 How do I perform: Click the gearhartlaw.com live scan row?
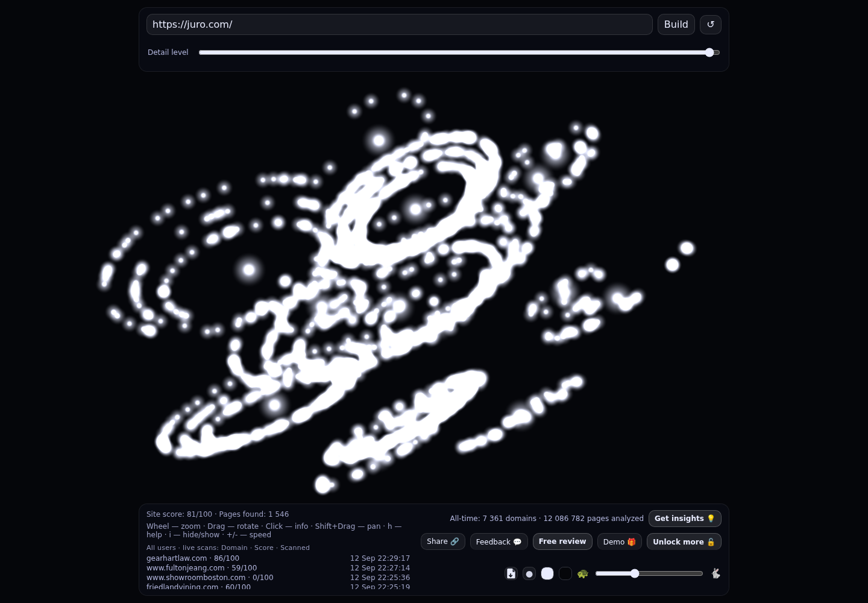pyautogui.click(x=278, y=558)
